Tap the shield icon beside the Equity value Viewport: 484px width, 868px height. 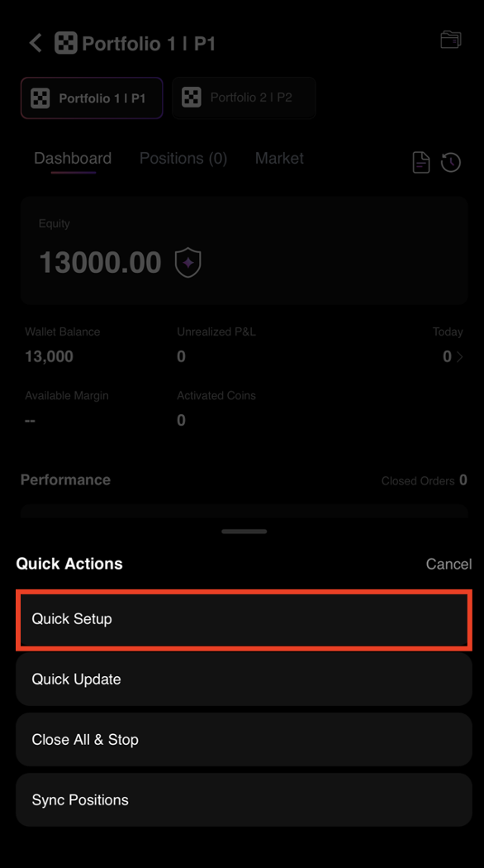pos(187,262)
